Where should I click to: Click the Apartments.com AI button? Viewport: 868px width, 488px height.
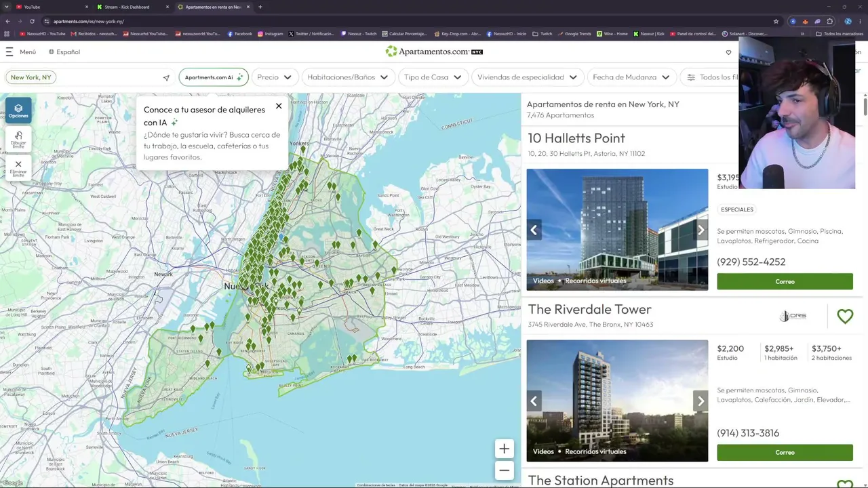[x=213, y=77]
